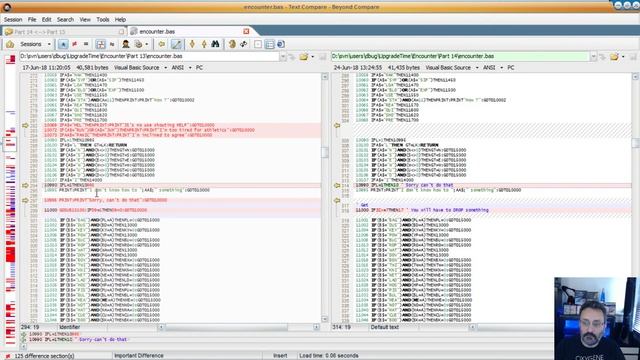Open the View menu
Viewport: 640px width, 360px height.
(x=85, y=20)
